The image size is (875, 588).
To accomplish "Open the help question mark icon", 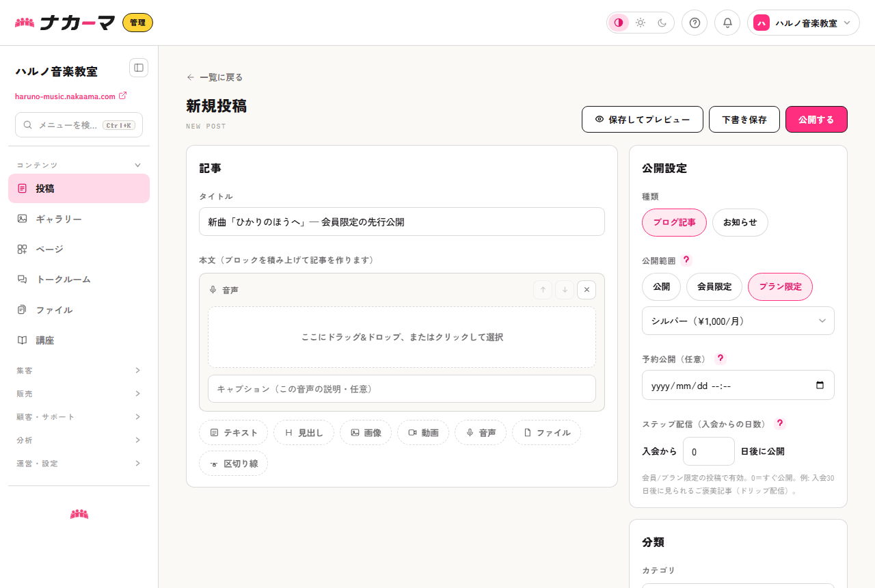I will pyautogui.click(x=695, y=23).
